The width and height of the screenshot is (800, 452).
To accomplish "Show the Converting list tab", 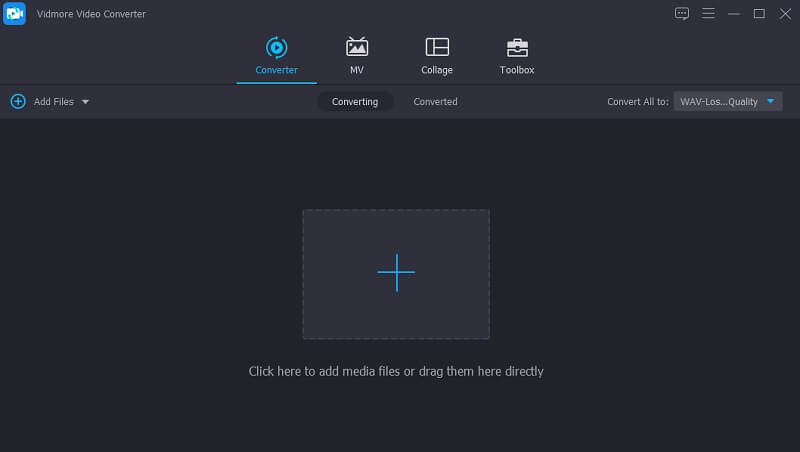I will [355, 101].
